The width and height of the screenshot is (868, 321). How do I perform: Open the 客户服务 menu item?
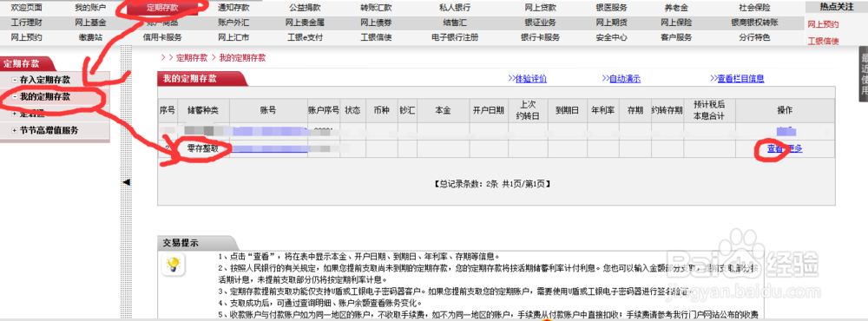click(676, 37)
